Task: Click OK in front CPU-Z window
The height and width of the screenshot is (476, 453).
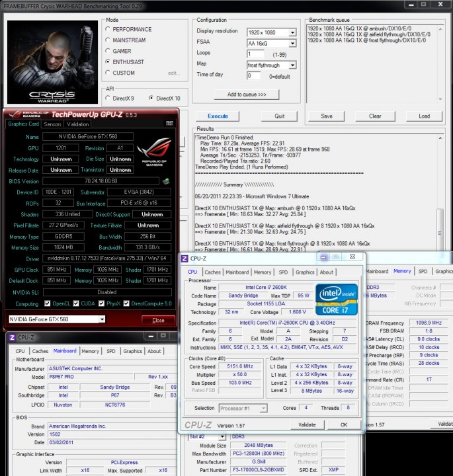Action: (344, 424)
